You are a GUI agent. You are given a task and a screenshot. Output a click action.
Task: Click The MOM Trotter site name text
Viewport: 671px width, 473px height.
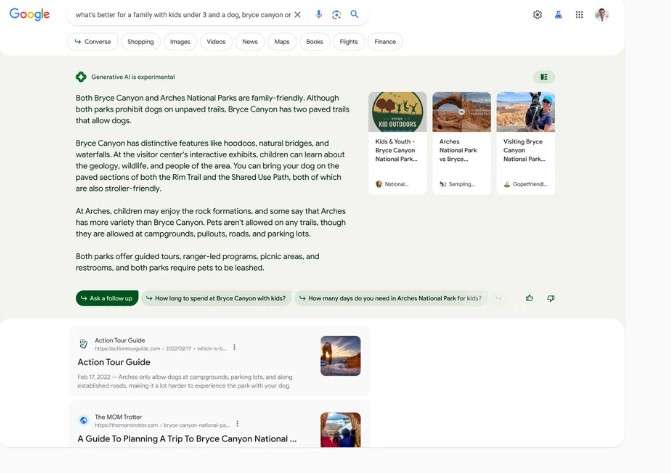[119, 417]
